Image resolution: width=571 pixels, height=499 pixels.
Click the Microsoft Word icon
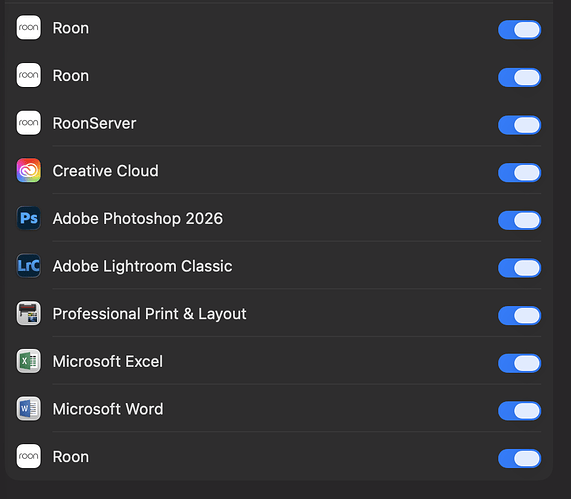click(28, 408)
